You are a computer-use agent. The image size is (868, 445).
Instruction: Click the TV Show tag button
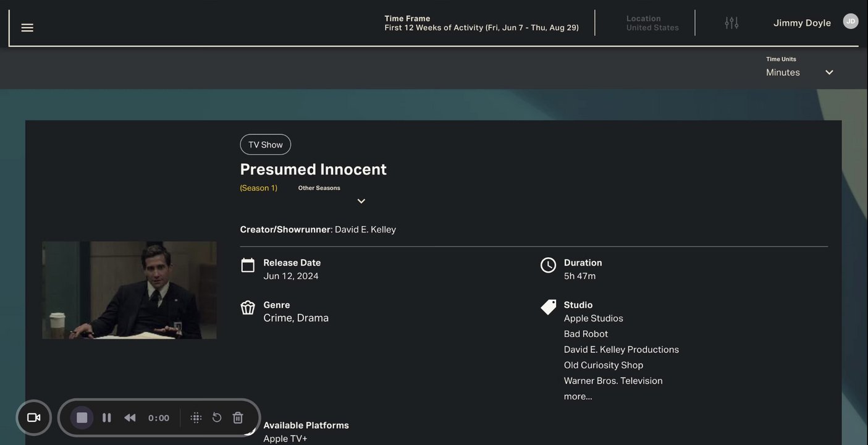[266, 145]
